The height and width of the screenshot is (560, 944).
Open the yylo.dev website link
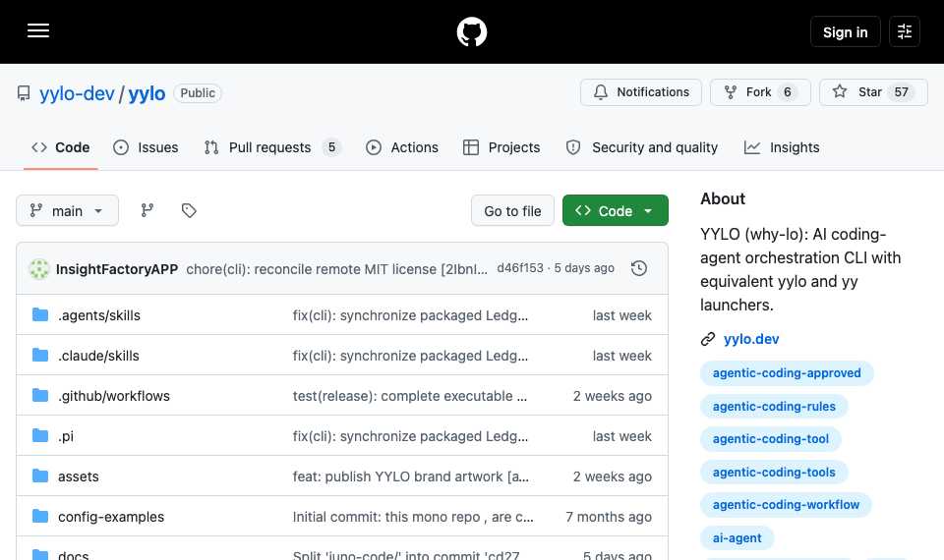coord(750,339)
